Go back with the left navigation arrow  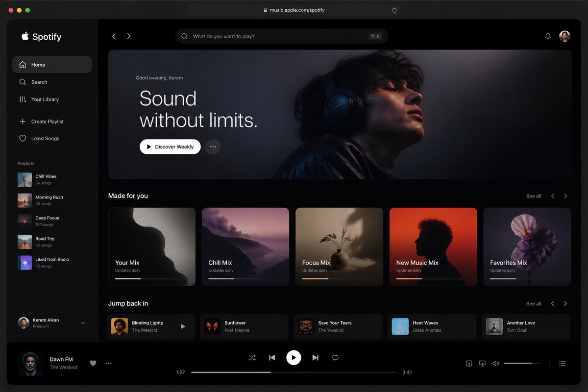pyautogui.click(x=114, y=36)
